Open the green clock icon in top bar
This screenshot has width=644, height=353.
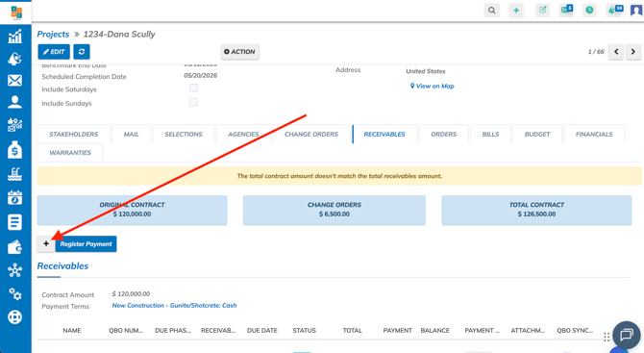click(x=589, y=10)
